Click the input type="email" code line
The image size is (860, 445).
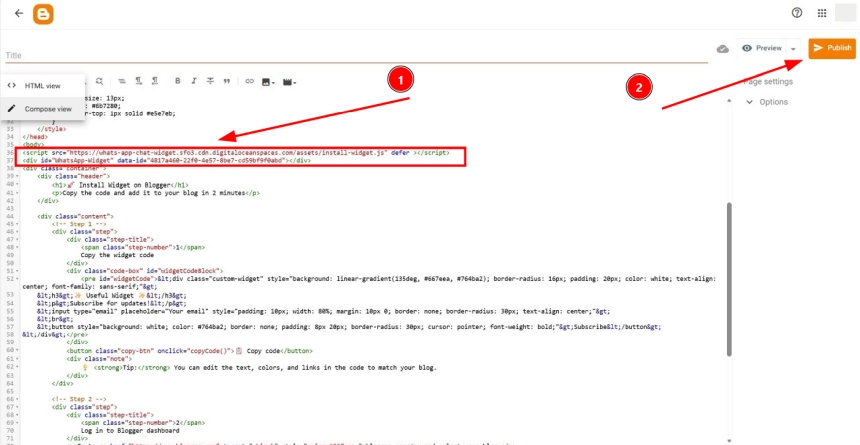pyautogui.click(x=324, y=311)
